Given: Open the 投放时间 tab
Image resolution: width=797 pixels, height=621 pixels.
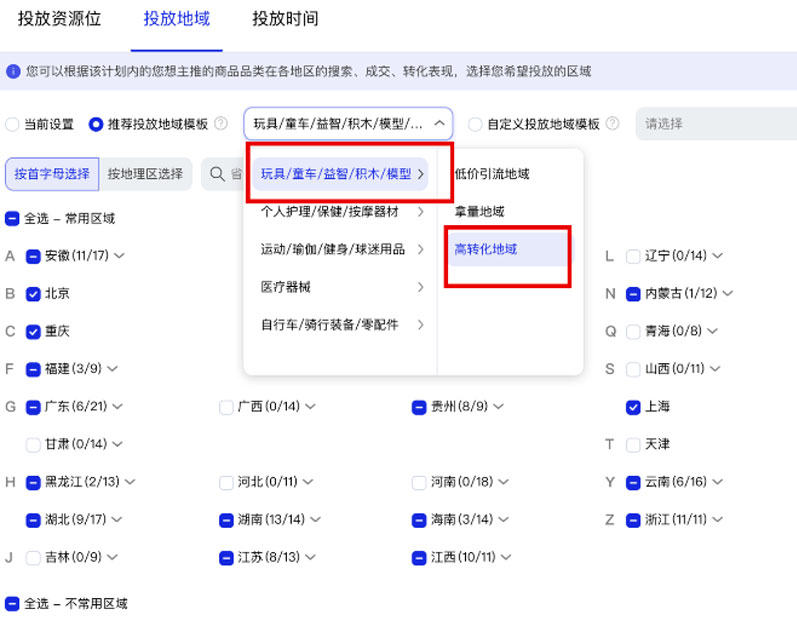Looking at the screenshot, I should [x=285, y=19].
